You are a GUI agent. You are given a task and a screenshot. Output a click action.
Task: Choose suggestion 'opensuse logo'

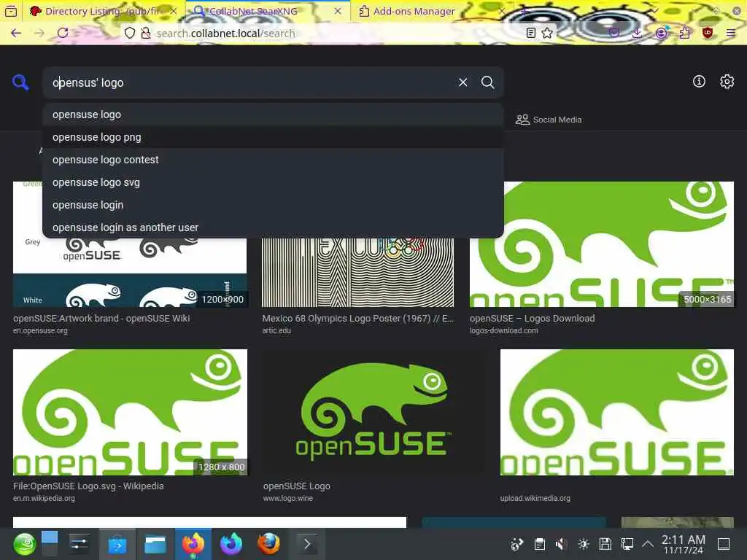pyautogui.click(x=273, y=114)
